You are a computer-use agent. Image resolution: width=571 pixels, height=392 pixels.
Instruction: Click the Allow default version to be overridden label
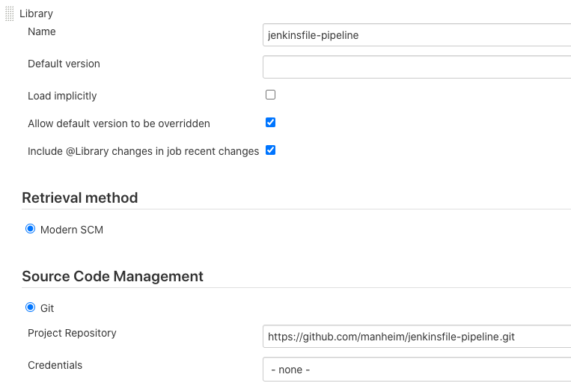point(119,123)
